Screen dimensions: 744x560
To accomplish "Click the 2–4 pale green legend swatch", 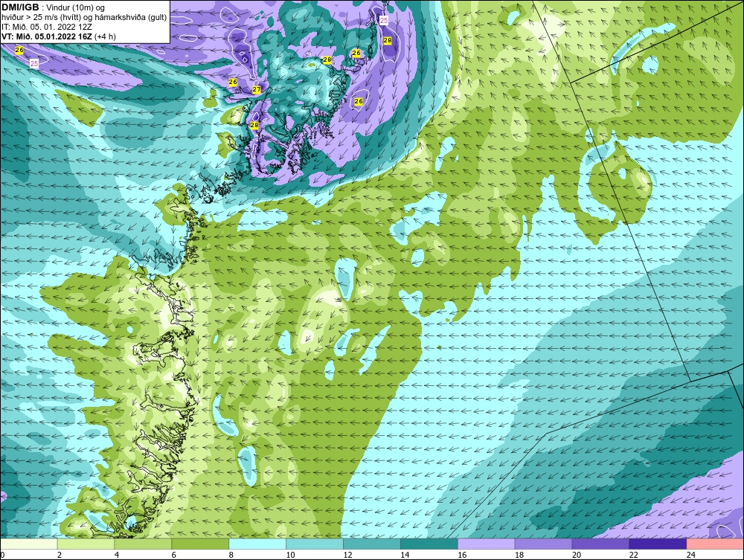I will pos(86,544).
